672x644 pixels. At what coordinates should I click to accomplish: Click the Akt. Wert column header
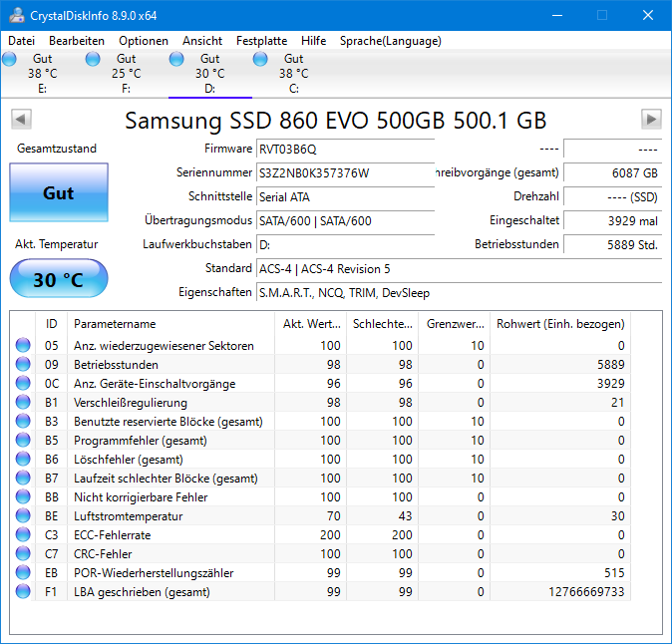[311, 324]
